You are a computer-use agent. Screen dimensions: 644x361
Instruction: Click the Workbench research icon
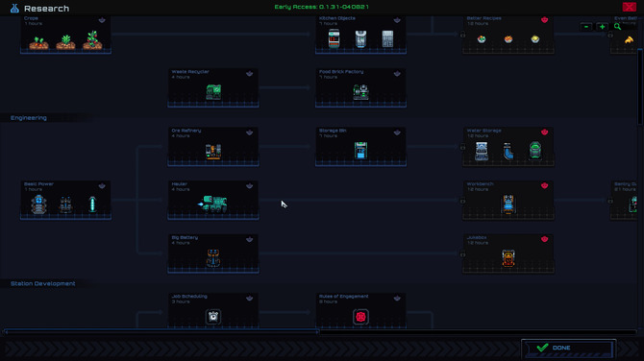[x=508, y=205]
